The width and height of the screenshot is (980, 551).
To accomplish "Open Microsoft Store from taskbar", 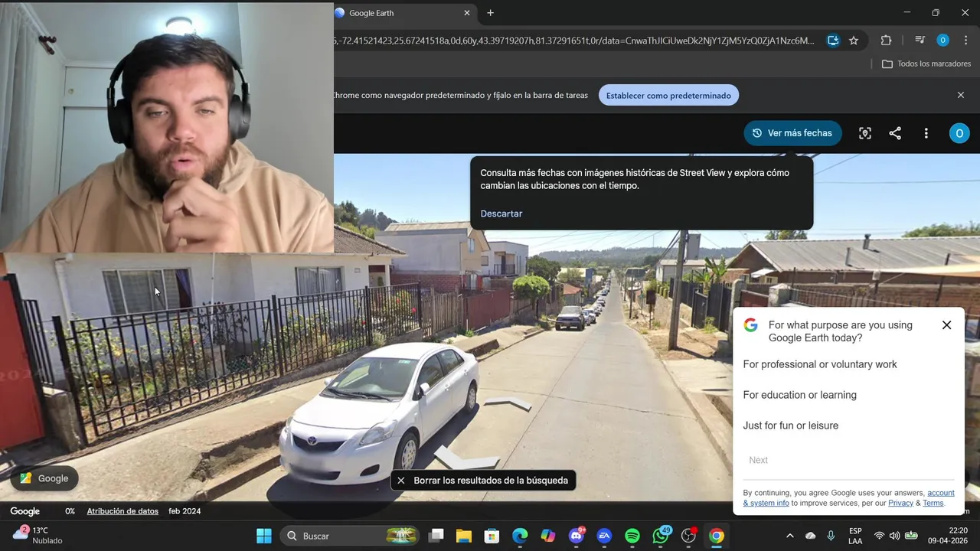I will point(492,536).
